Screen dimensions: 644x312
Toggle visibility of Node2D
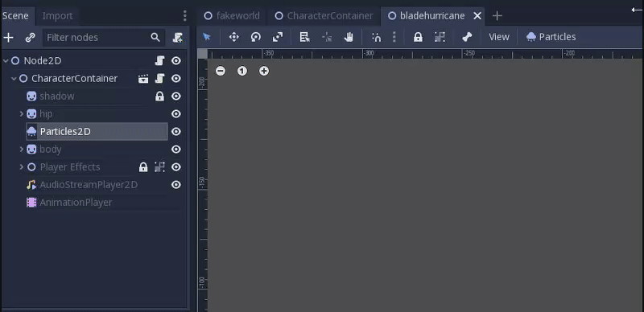176,61
